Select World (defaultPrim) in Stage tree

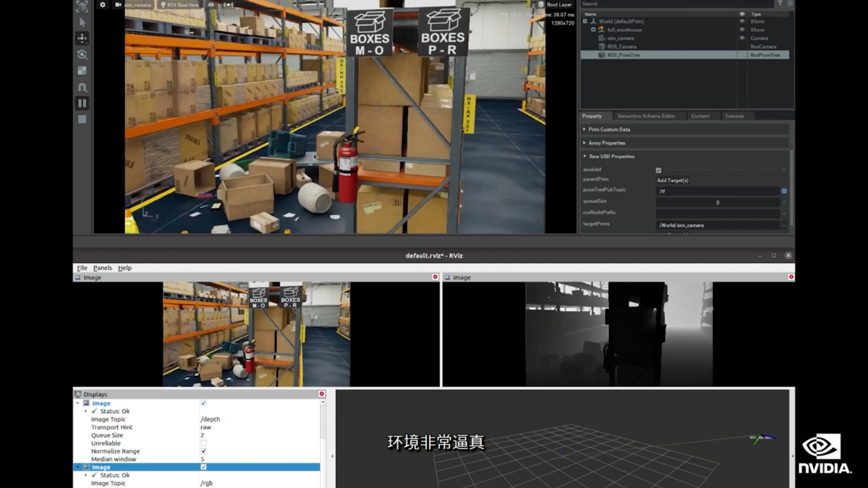(x=621, y=21)
